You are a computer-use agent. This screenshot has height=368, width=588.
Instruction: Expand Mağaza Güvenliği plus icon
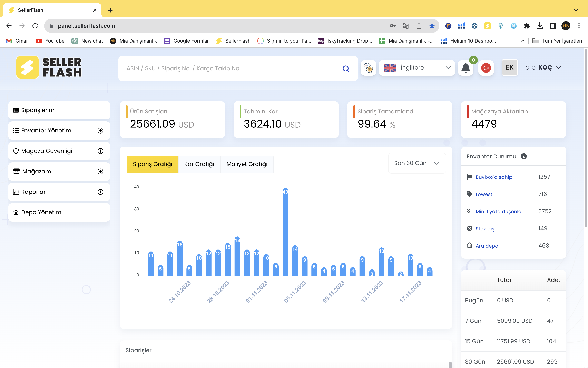point(100,151)
